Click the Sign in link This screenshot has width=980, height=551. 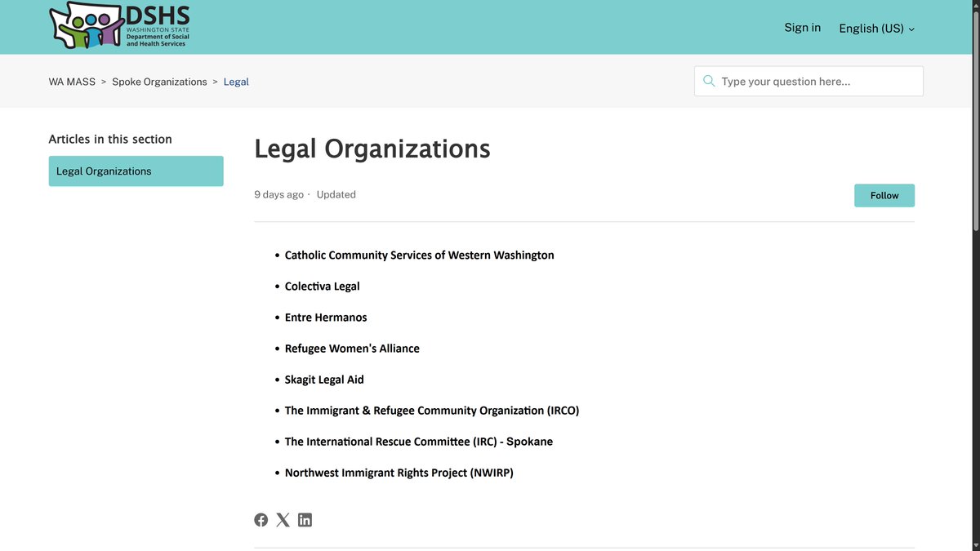[802, 28]
